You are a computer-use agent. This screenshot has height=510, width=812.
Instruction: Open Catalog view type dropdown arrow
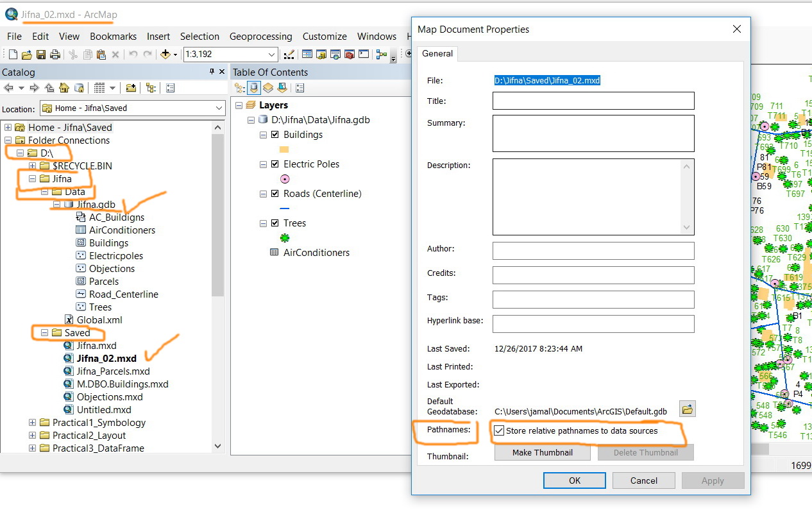[x=112, y=88]
